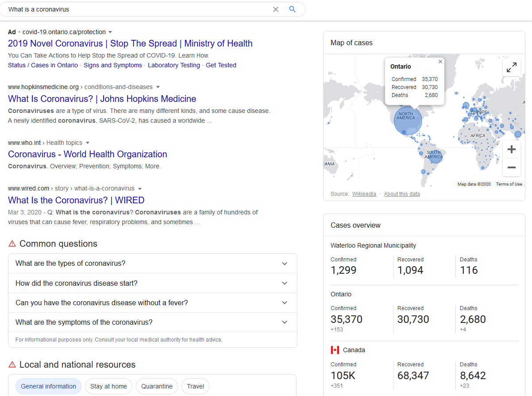Click Ontario confirmed count in Cases overview
This screenshot has height=396, width=532.
(x=347, y=319)
